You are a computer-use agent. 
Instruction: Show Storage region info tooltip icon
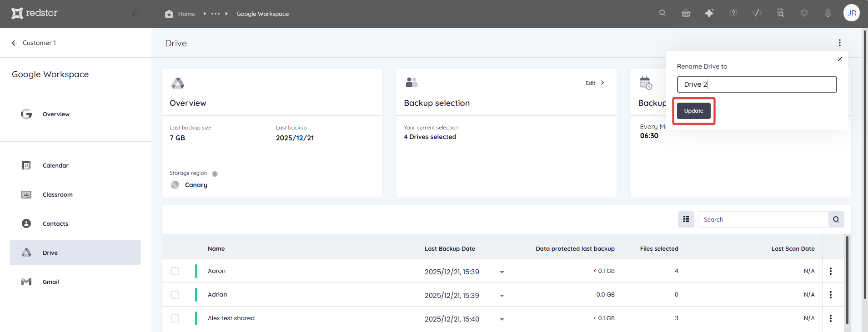(215, 174)
